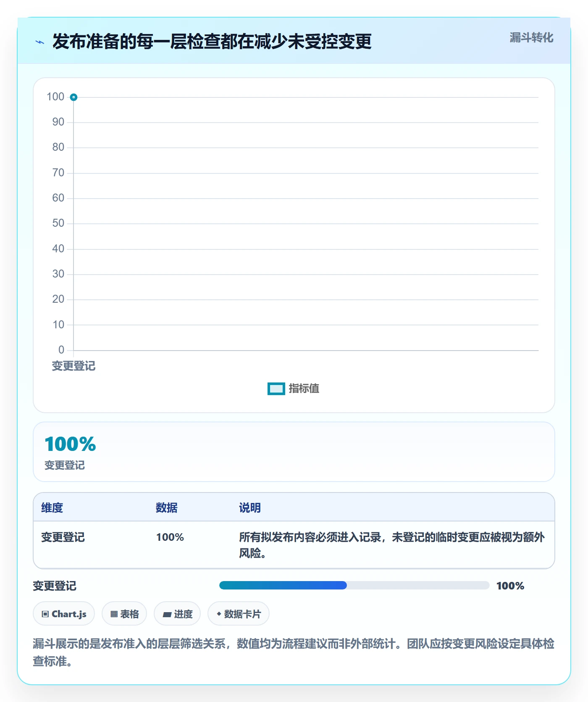This screenshot has width=588, height=702.
Task: Click the 变更登记 cell in the table row
Action: click(x=63, y=537)
